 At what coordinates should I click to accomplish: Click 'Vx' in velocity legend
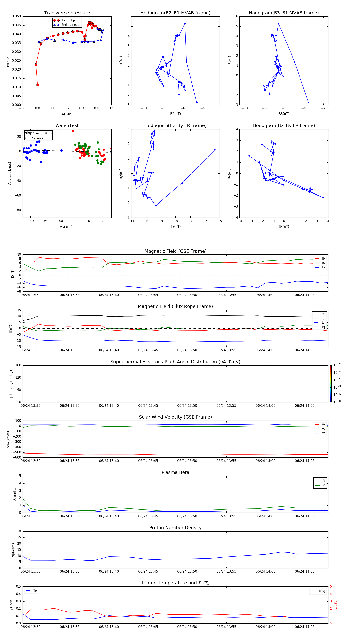coord(320,424)
